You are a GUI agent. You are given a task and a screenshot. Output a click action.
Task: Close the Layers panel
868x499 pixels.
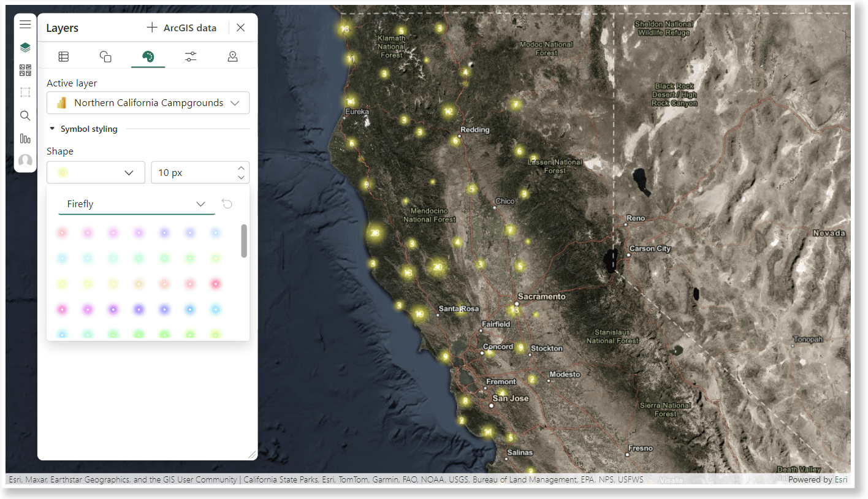coord(241,28)
